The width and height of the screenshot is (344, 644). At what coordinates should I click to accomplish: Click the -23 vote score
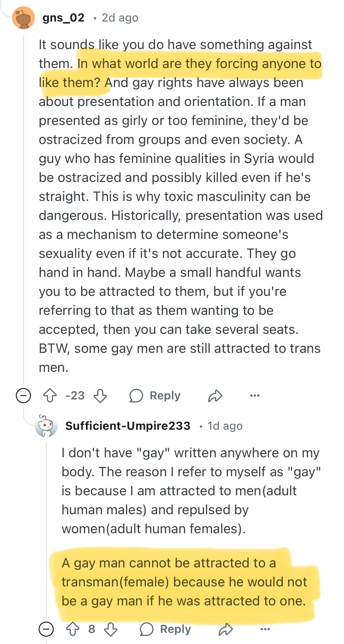click(75, 396)
